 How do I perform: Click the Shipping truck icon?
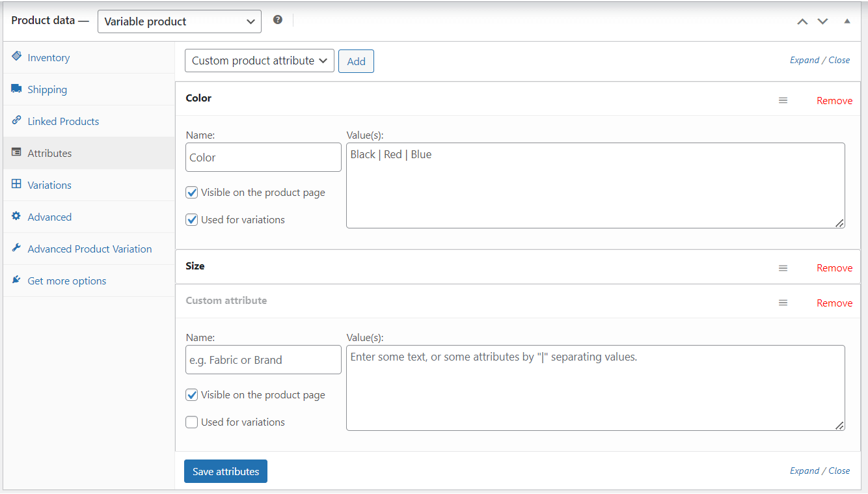tap(16, 89)
